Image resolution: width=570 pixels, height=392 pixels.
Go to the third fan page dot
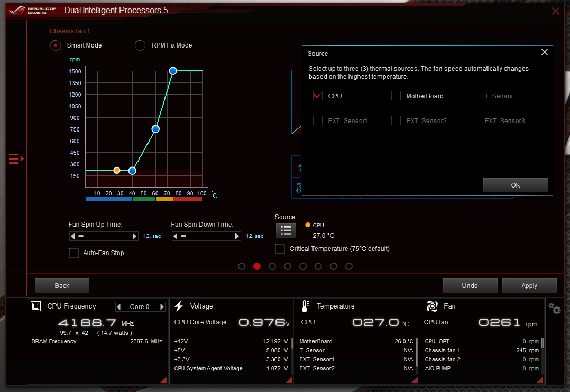(272, 266)
